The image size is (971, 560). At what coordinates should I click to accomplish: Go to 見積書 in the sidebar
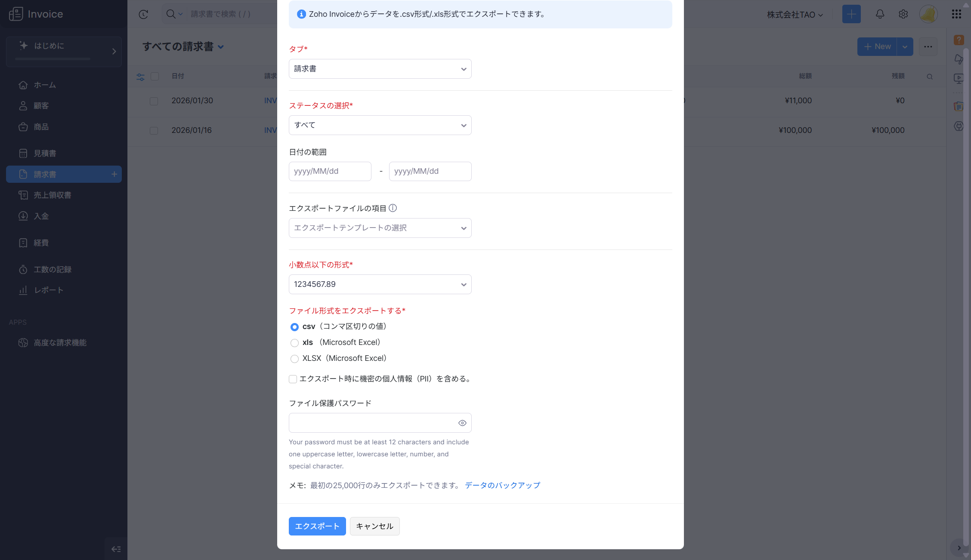[45, 154]
